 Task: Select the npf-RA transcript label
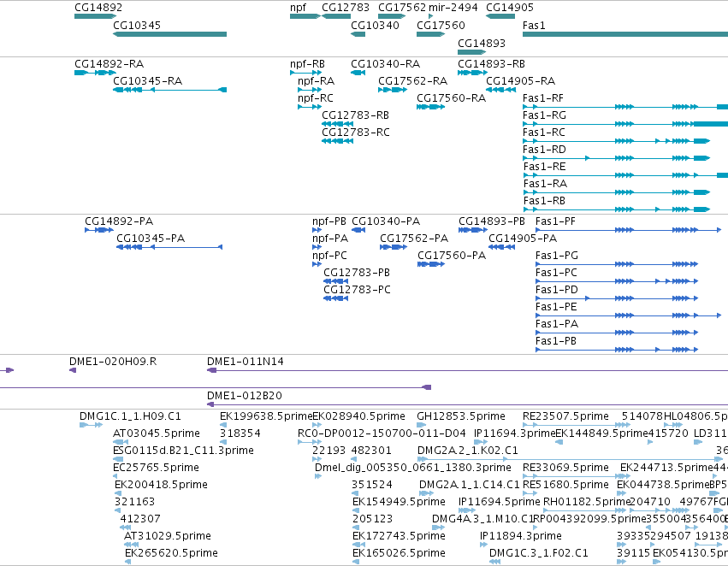[317, 80]
